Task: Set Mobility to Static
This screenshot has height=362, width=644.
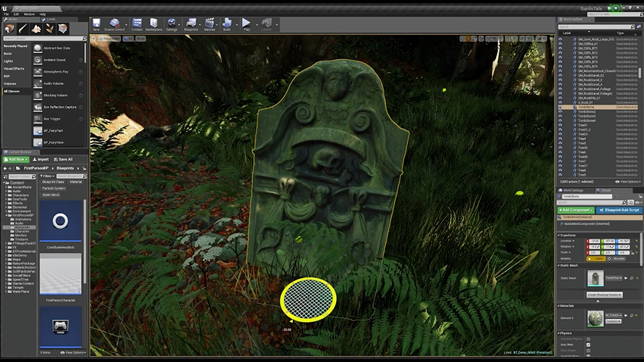Action: pos(596,259)
